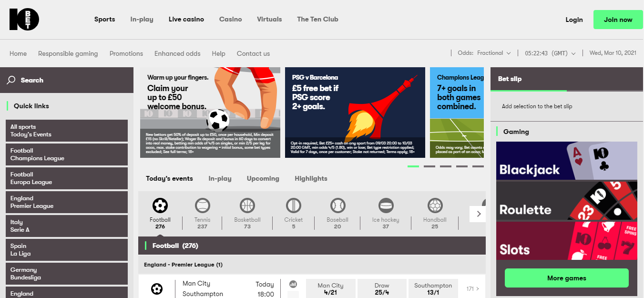Screen dimensions: 644x298
Task: Open the Live casino tab
Action: (x=186, y=20)
